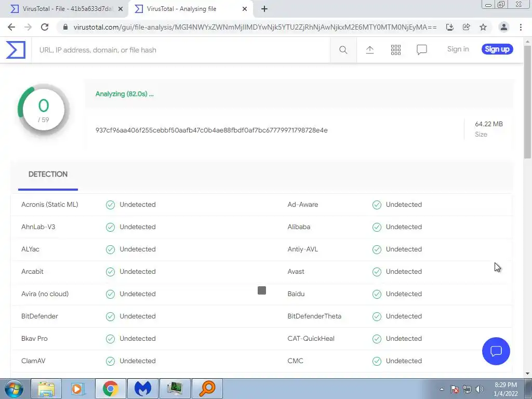The width and height of the screenshot is (532, 399).
Task: Click the Baidu engine name
Action: 296,294
